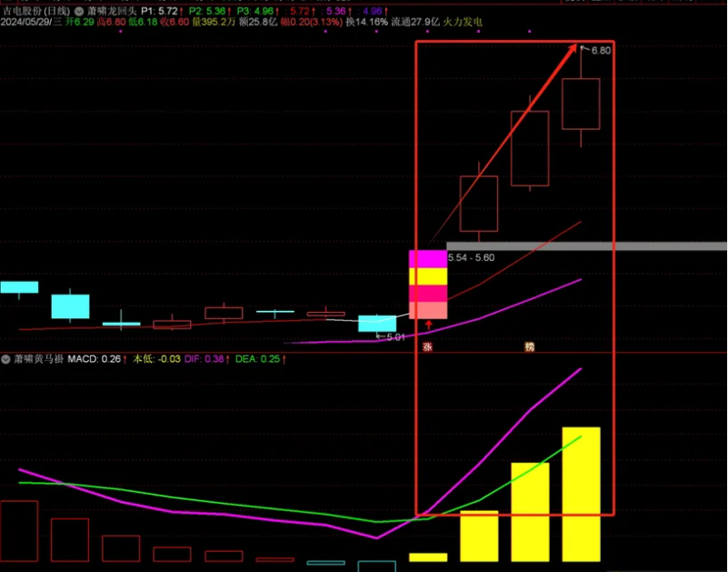
Task: Click the red 涨 signal marker
Action: click(428, 347)
